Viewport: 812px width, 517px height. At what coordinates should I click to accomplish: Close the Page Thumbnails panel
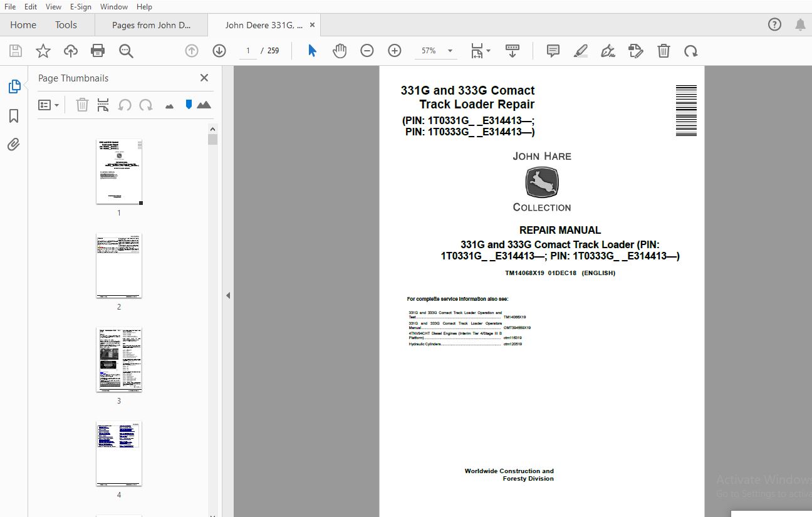pos(204,78)
